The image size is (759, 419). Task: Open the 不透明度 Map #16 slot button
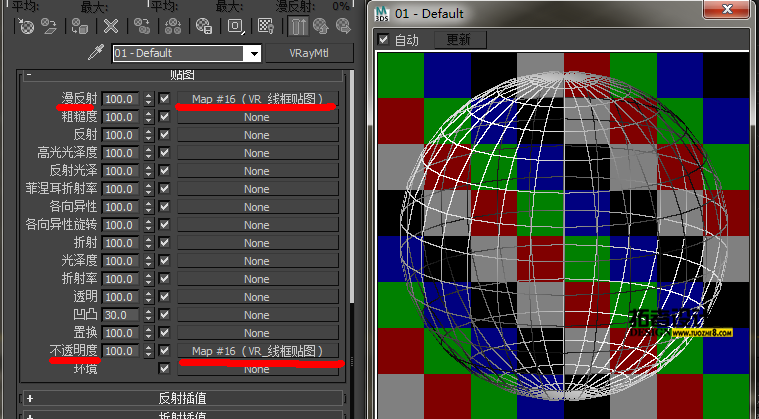tap(258, 351)
